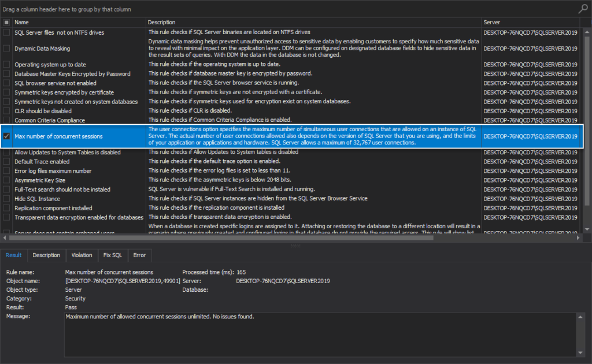Check the Hide SQL Instance rule checkbox

click(x=5, y=198)
